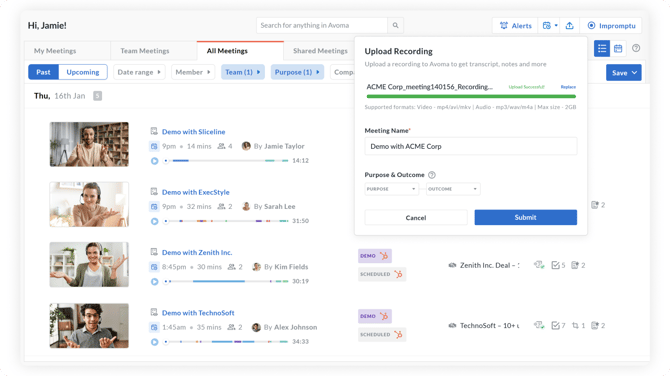Viewport: 670px width, 376px height.
Task: Switch to calendar view icon
Action: [x=618, y=49]
